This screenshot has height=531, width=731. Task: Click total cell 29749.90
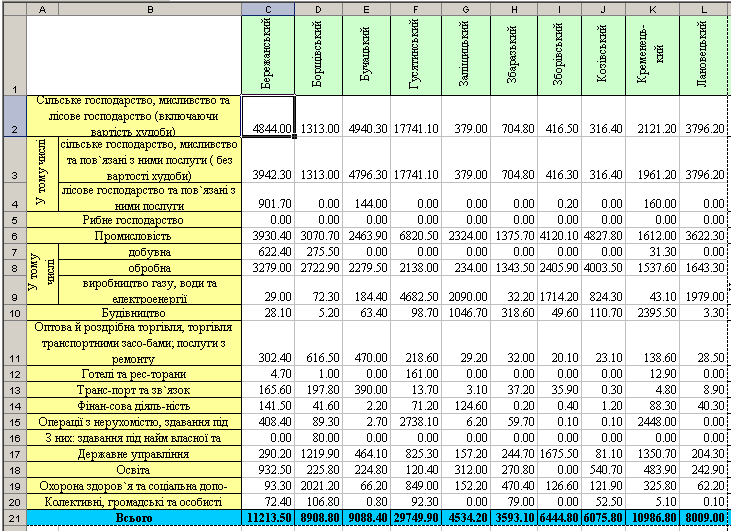click(416, 518)
